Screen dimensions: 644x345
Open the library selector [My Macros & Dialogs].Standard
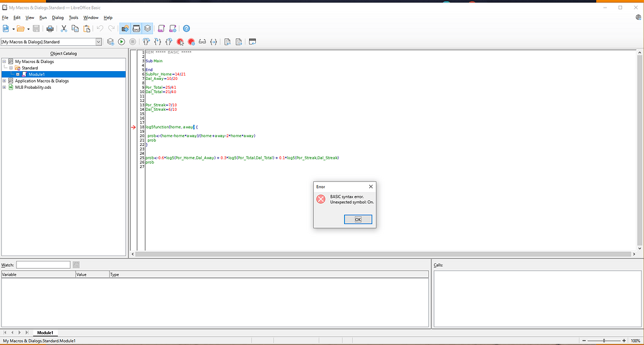(x=52, y=42)
